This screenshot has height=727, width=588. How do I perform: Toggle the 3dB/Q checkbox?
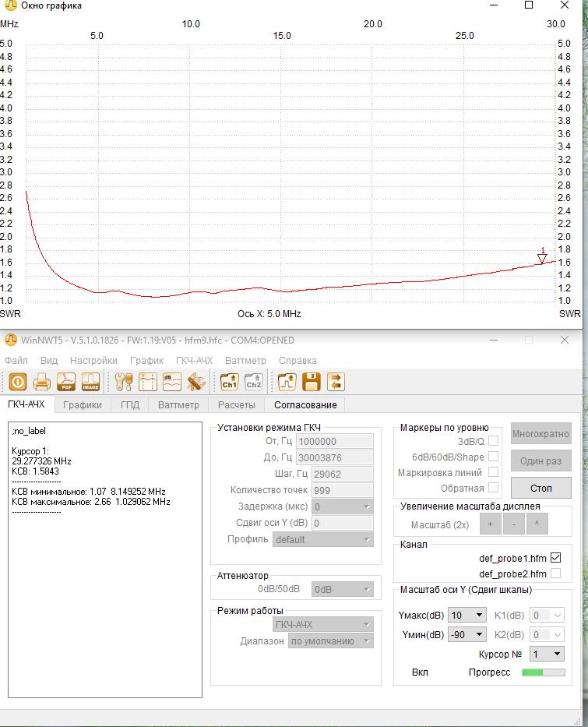point(494,441)
